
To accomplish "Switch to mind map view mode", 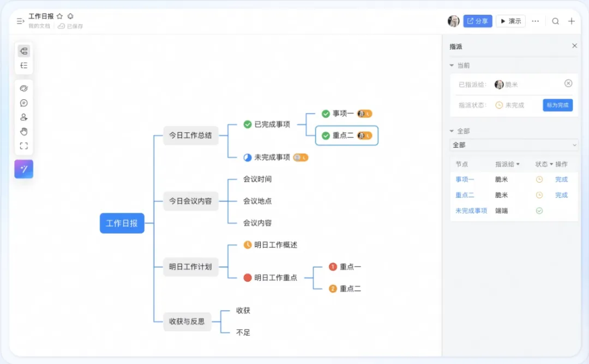I will [23, 51].
